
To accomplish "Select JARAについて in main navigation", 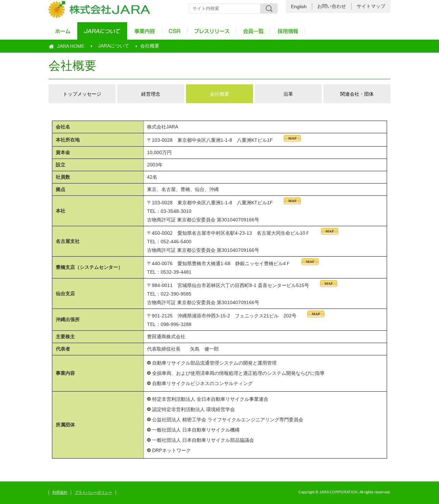I will coord(102,31).
